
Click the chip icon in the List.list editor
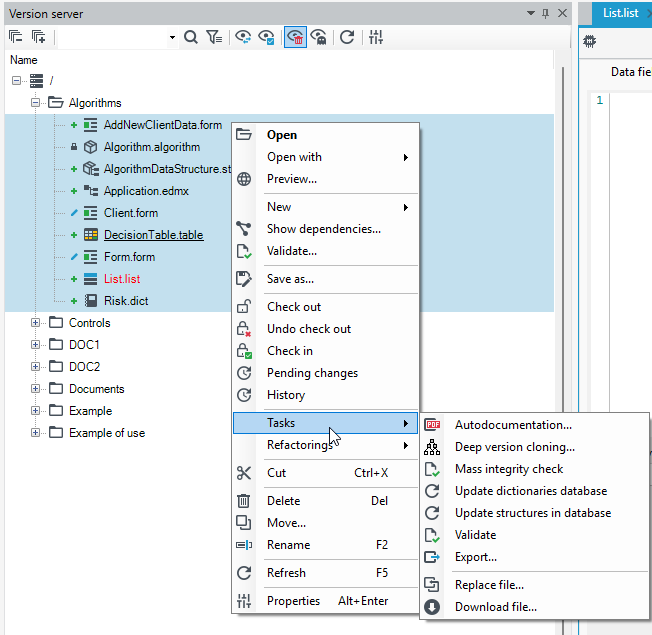point(589,41)
